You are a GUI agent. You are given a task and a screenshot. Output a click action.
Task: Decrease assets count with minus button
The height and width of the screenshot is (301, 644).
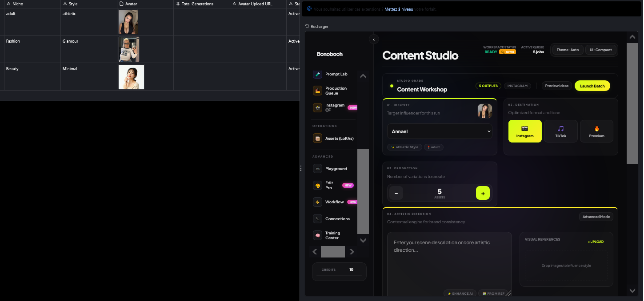coord(396,193)
